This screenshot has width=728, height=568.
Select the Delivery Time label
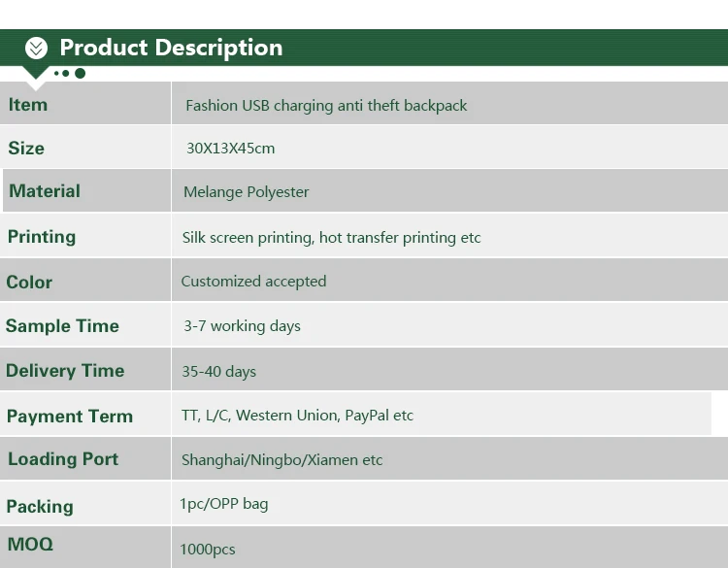[x=65, y=371]
